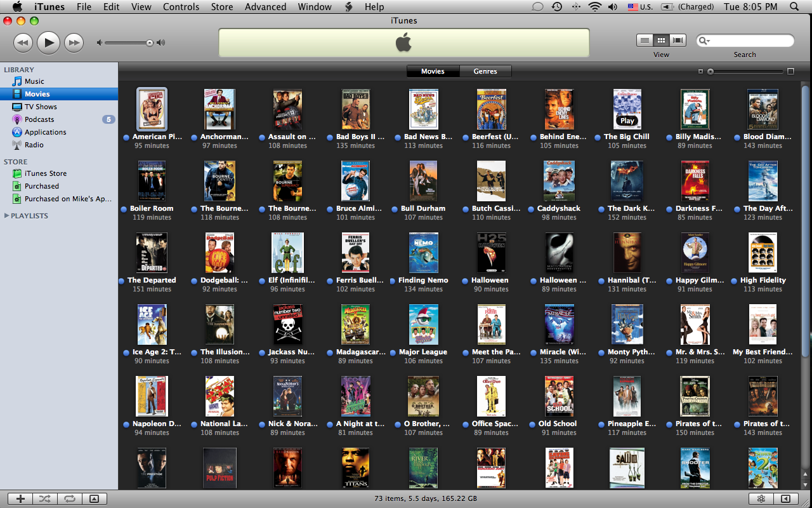Select the Office Space poster
The width and height of the screenshot is (812, 508).
pyautogui.click(x=491, y=396)
